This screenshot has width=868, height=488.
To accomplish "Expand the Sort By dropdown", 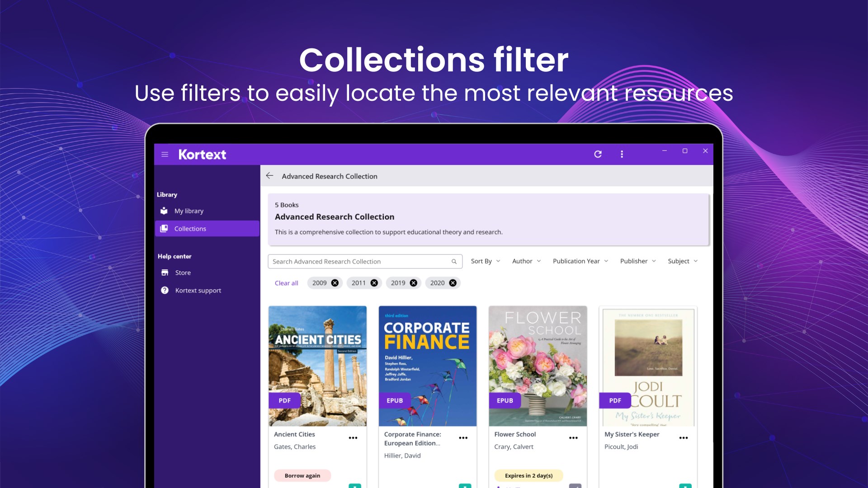I will click(x=486, y=261).
